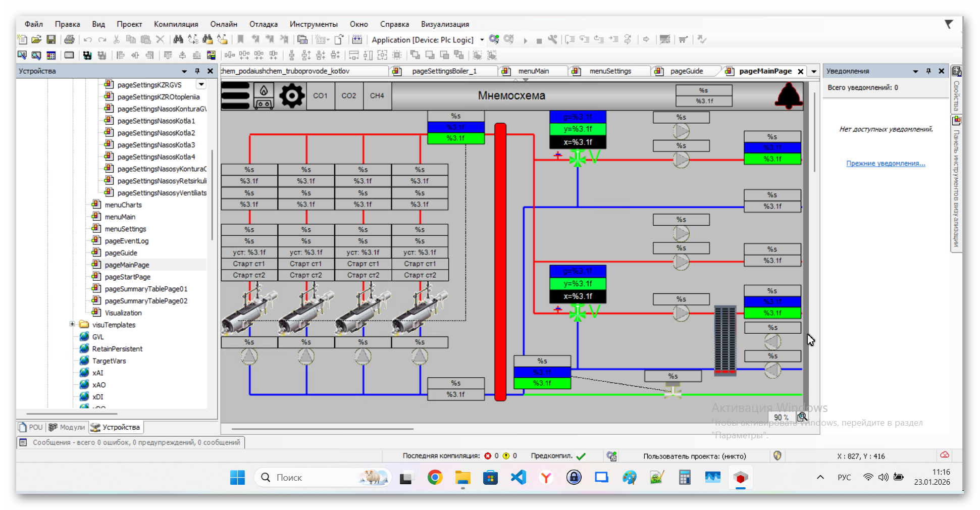Click the Find binoculars icon

[x=178, y=39]
